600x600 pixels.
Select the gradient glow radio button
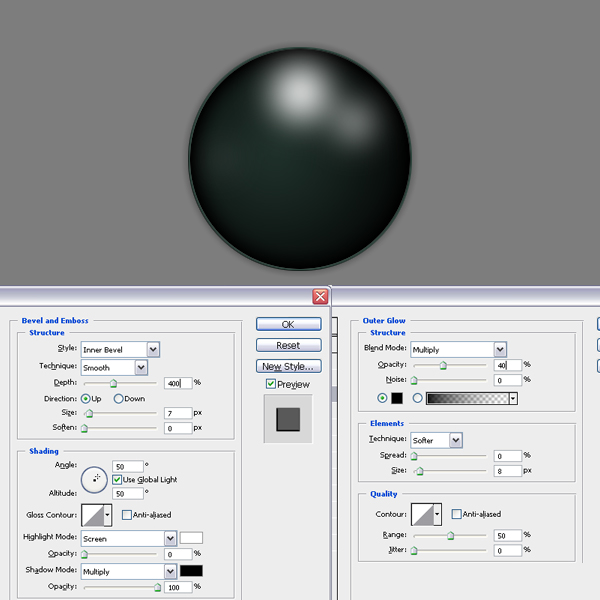click(x=417, y=398)
